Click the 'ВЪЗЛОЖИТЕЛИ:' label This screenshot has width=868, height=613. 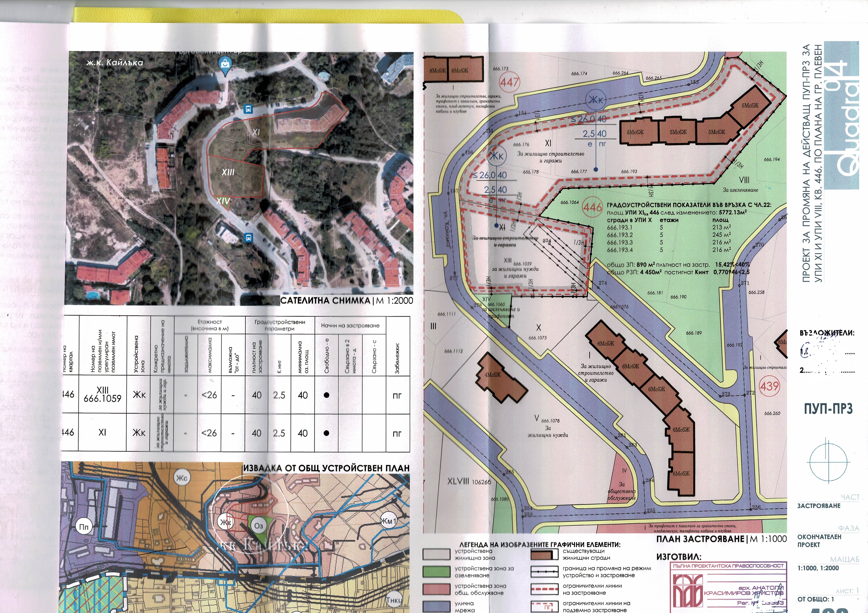point(827,333)
